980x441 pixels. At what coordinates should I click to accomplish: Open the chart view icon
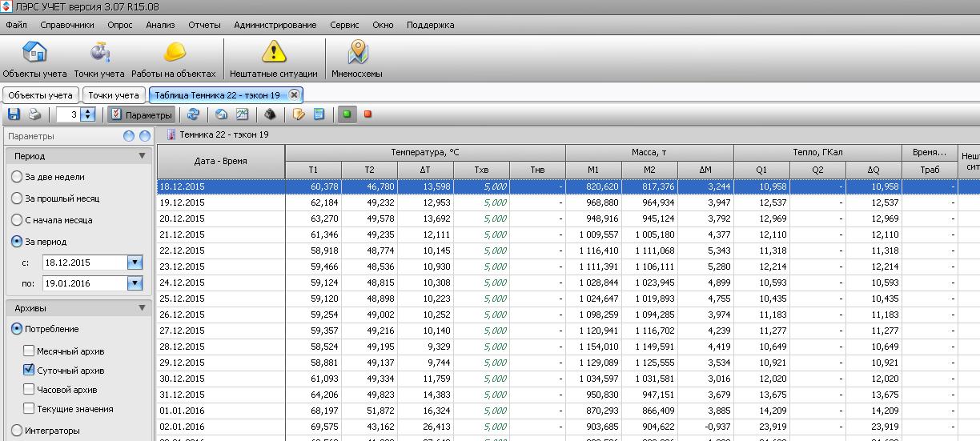pyautogui.click(x=242, y=114)
